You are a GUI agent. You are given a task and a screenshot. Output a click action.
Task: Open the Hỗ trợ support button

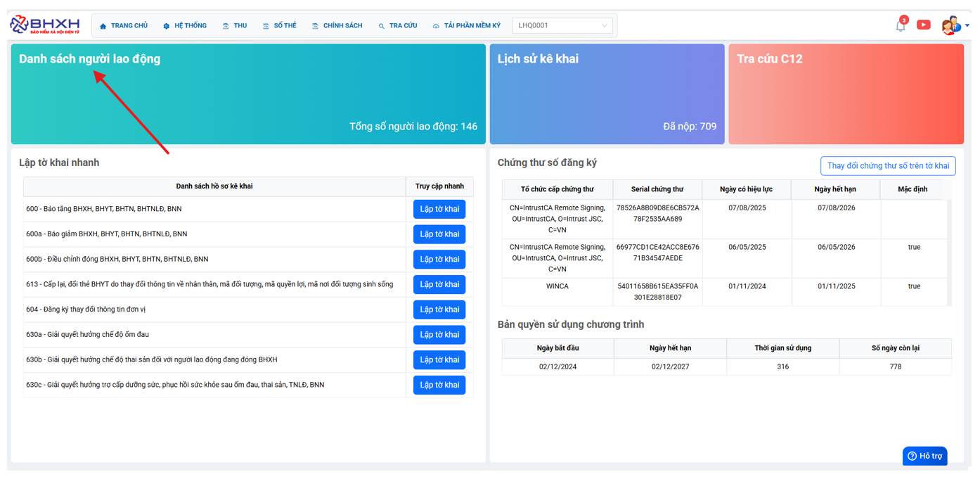[924, 456]
